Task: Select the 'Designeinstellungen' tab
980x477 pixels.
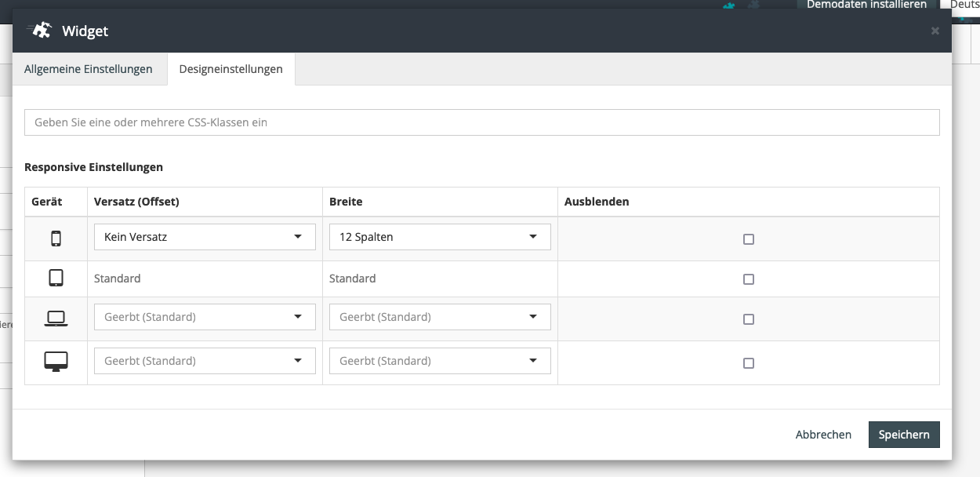Action: pos(230,69)
